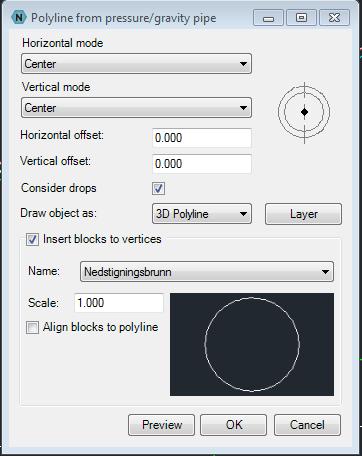Click the Horizontal offset input field

tap(202, 138)
